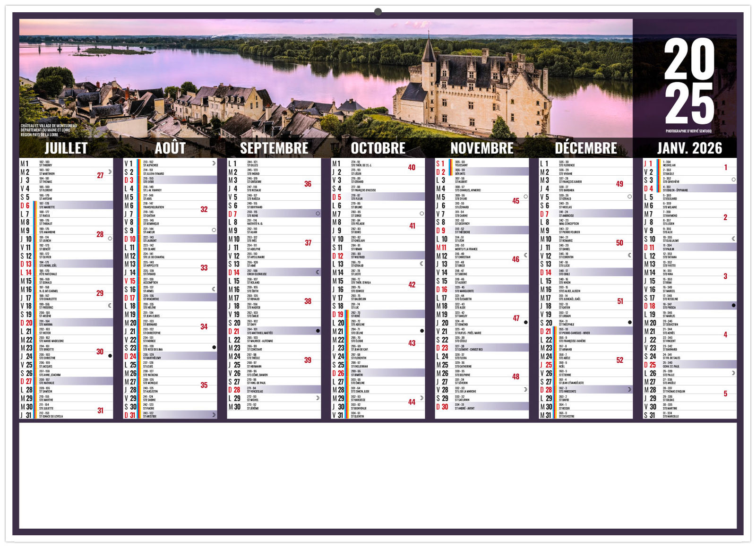This screenshot has height=548, width=756.
Task: Click red week number 36
Action: click(308, 184)
